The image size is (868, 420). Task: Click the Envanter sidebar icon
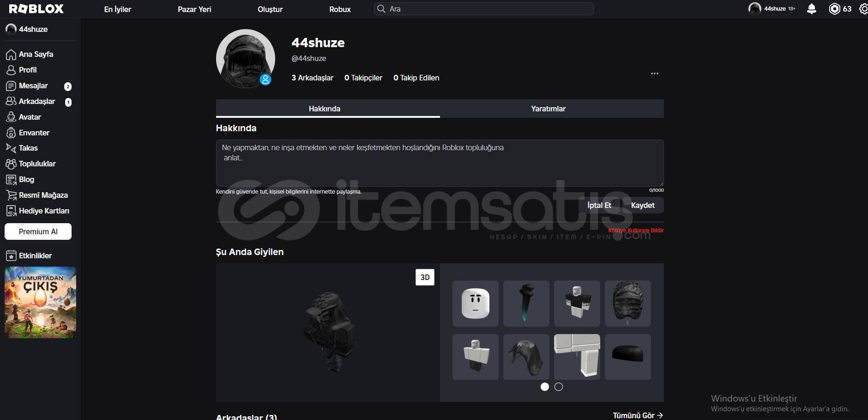(x=11, y=133)
